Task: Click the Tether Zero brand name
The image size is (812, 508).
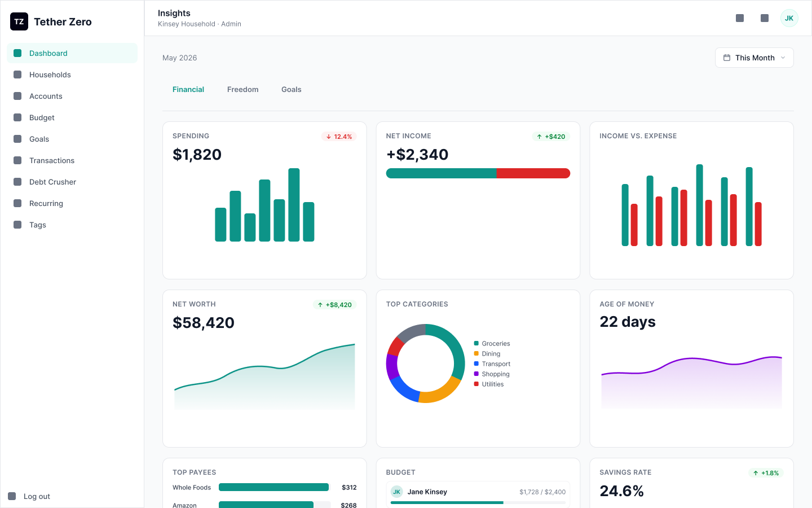Action: click(63, 21)
